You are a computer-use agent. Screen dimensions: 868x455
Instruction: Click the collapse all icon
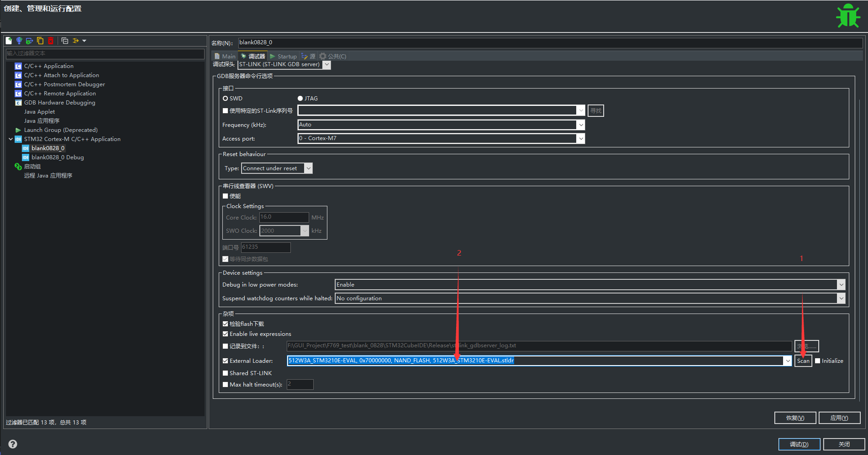coord(64,41)
